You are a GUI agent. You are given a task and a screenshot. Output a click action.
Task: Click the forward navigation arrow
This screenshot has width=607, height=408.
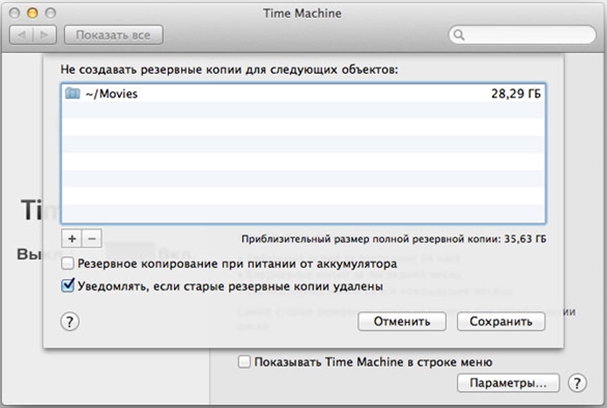pos(45,35)
